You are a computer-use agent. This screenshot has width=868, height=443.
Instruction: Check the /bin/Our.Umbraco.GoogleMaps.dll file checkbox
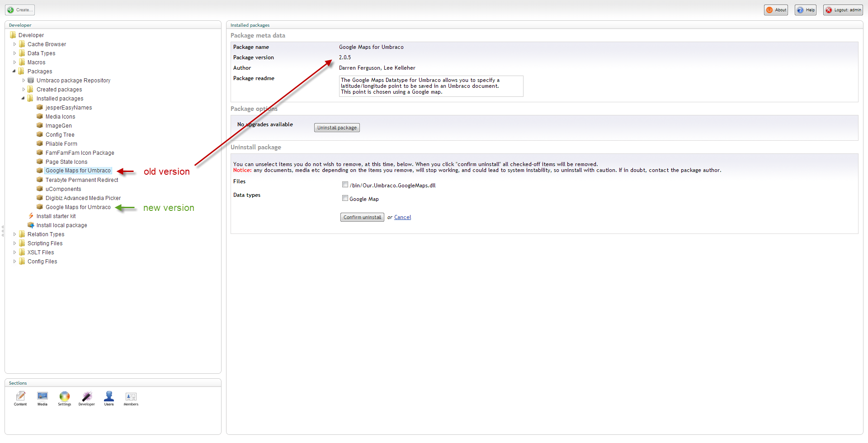[345, 185]
